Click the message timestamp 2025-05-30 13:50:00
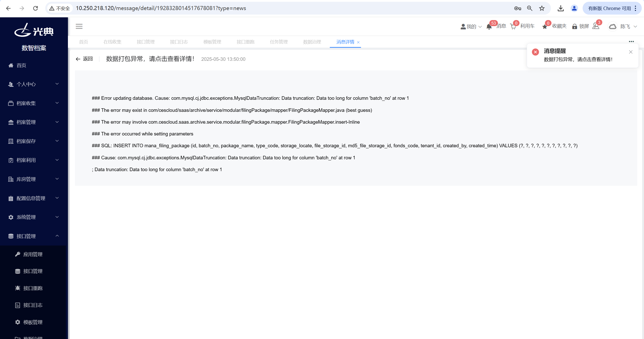The image size is (644, 339). point(223,59)
